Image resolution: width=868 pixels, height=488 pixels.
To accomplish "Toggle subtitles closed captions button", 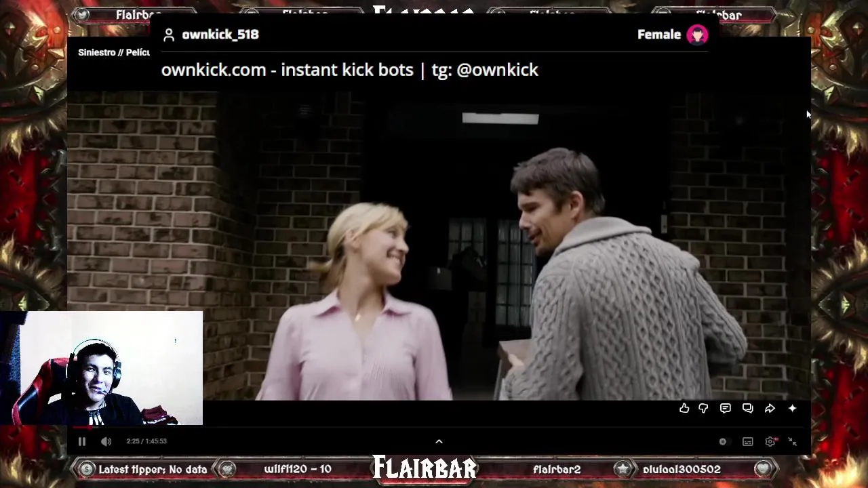I will coord(747,441).
